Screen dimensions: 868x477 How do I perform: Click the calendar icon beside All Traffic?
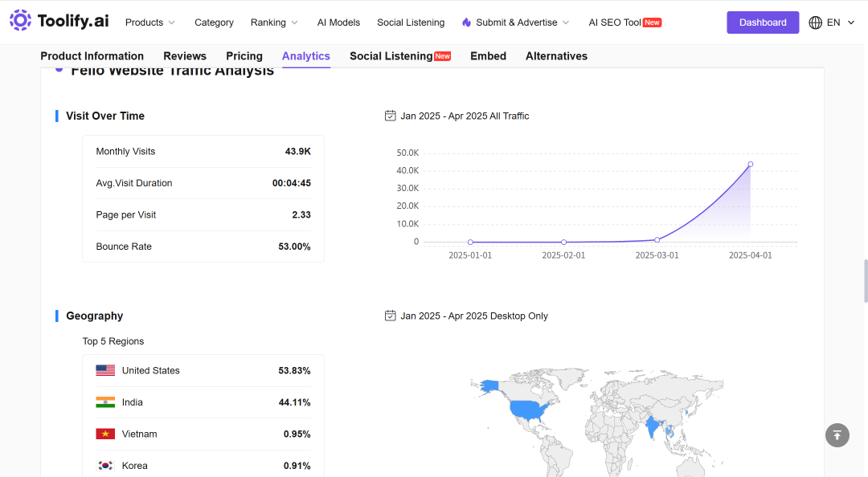pos(391,116)
